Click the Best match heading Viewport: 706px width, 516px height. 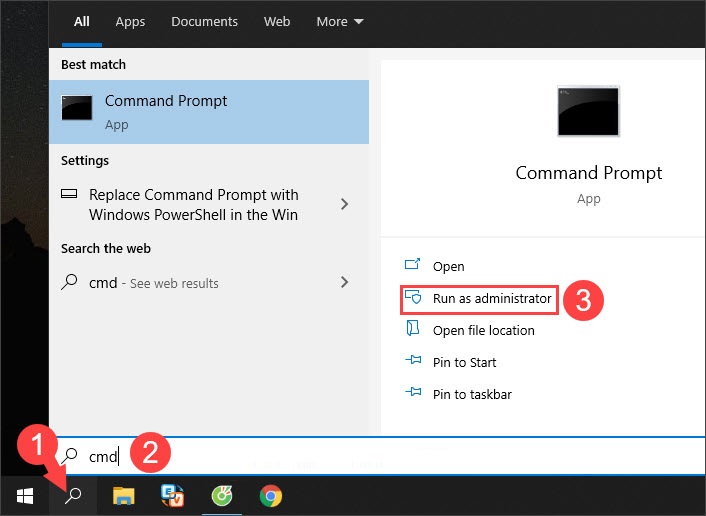[x=93, y=64]
